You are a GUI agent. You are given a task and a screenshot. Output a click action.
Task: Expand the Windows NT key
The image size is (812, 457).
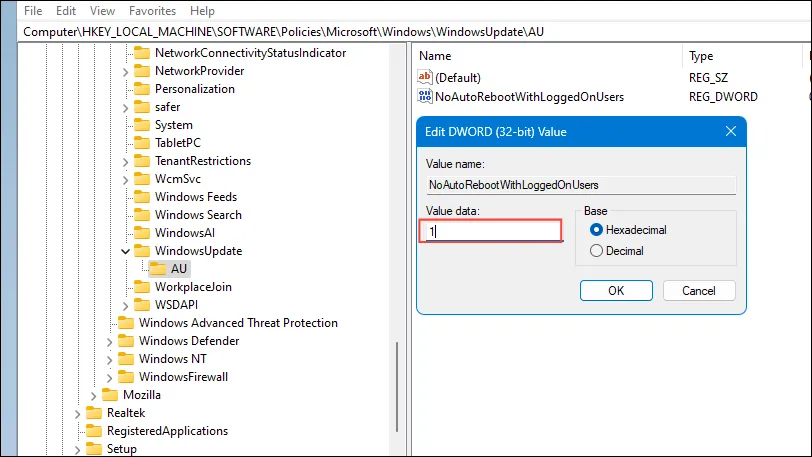point(109,360)
